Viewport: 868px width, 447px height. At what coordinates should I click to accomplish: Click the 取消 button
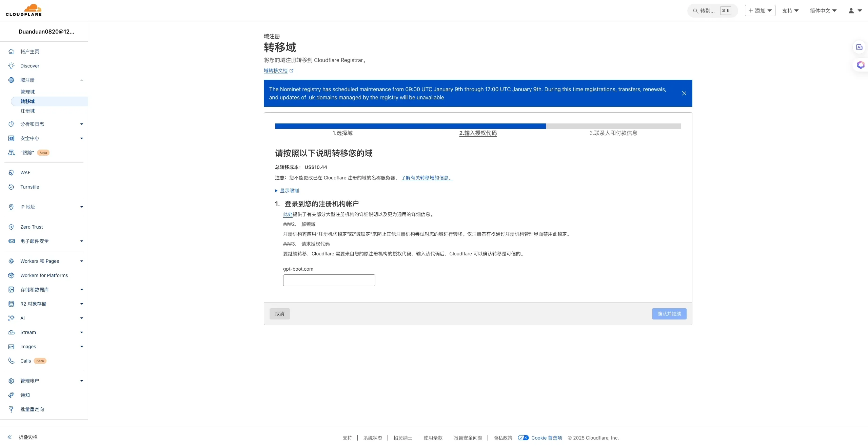(279, 314)
